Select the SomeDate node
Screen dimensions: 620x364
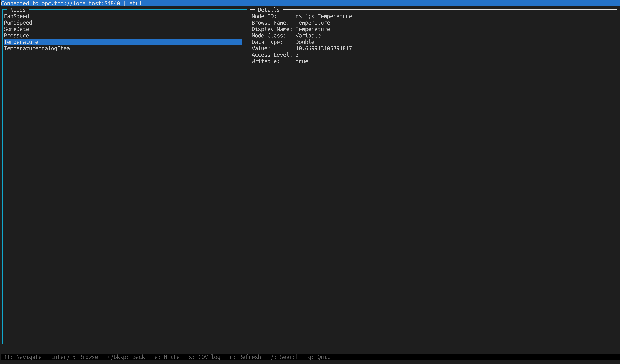point(17,29)
